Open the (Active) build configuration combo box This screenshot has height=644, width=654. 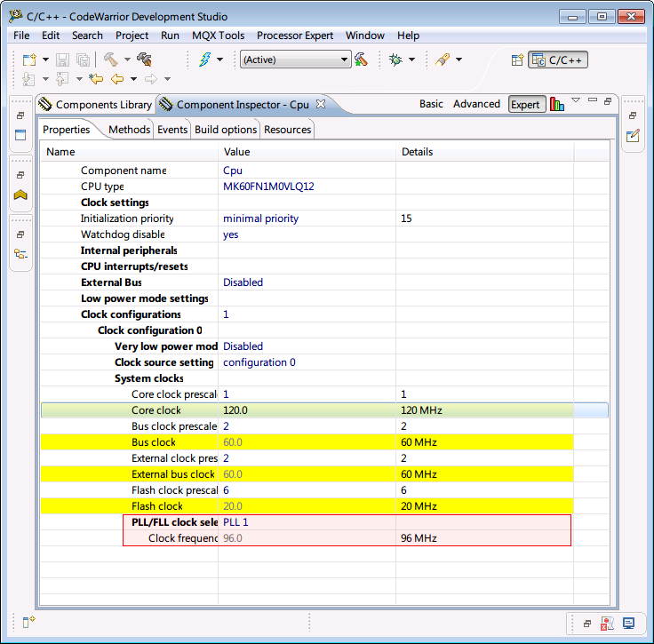pos(295,60)
